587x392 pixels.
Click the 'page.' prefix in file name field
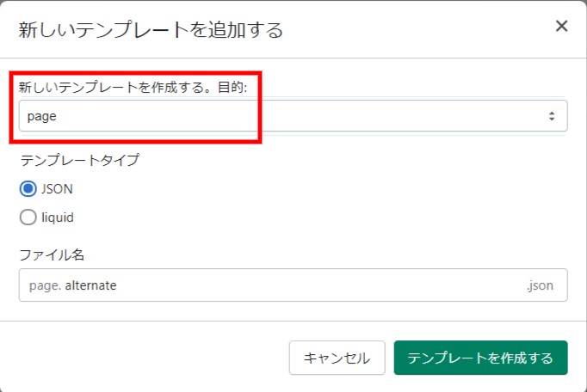[45, 285]
